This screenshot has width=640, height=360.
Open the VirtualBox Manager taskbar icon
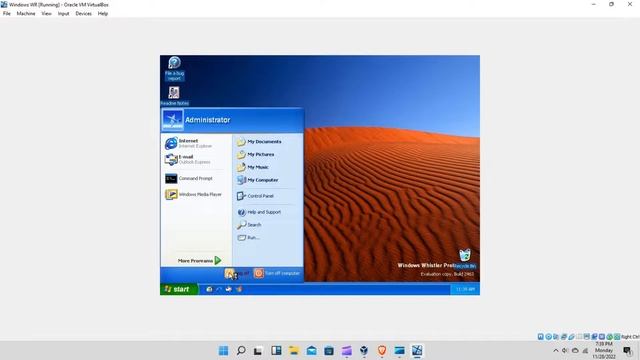pyautogui.click(x=364, y=350)
